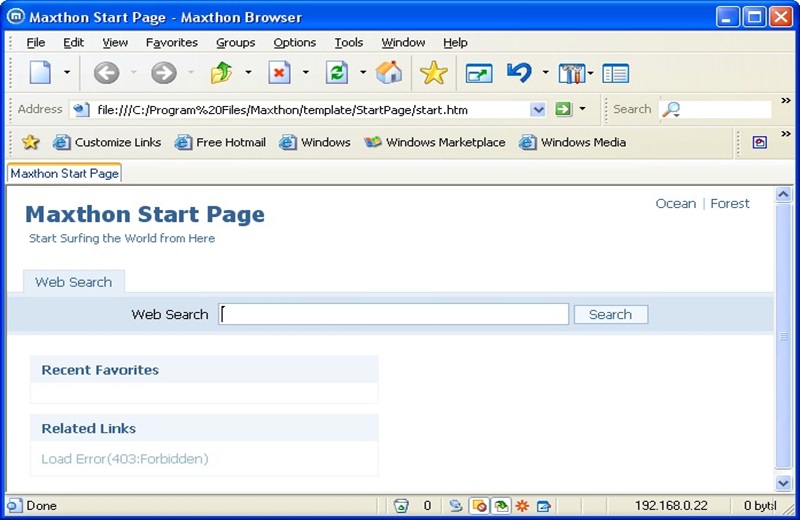Expand the search toolbar overflow chevron
Viewport: 800px width, 520px height.
pyautogui.click(x=786, y=101)
